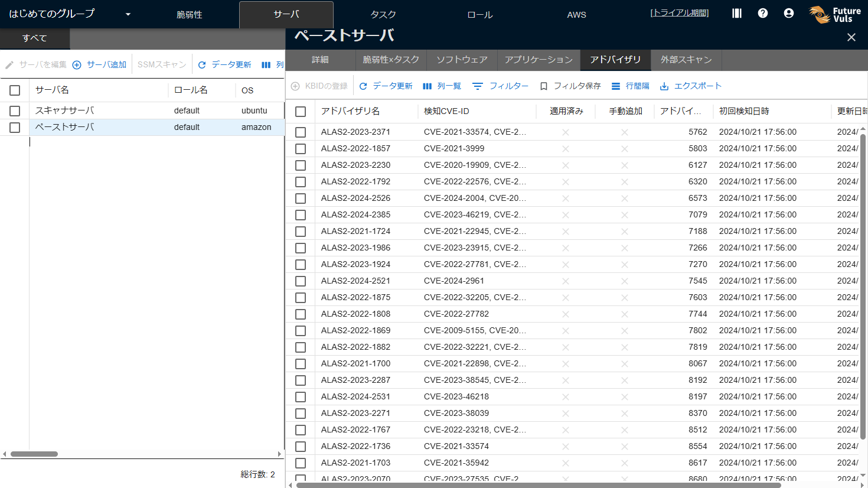Image resolution: width=868 pixels, height=488 pixels.
Task: Click server list horizontal scrollbar thumb
Action: (34, 454)
